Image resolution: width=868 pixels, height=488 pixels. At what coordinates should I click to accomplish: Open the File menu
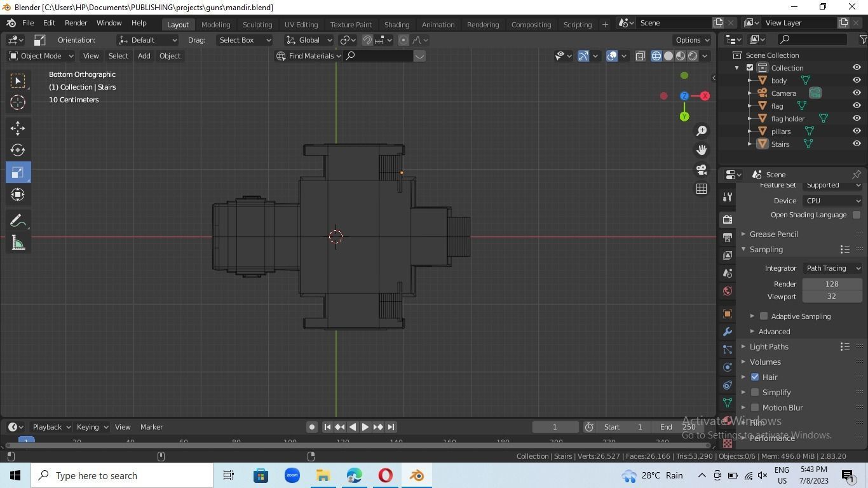click(x=28, y=23)
